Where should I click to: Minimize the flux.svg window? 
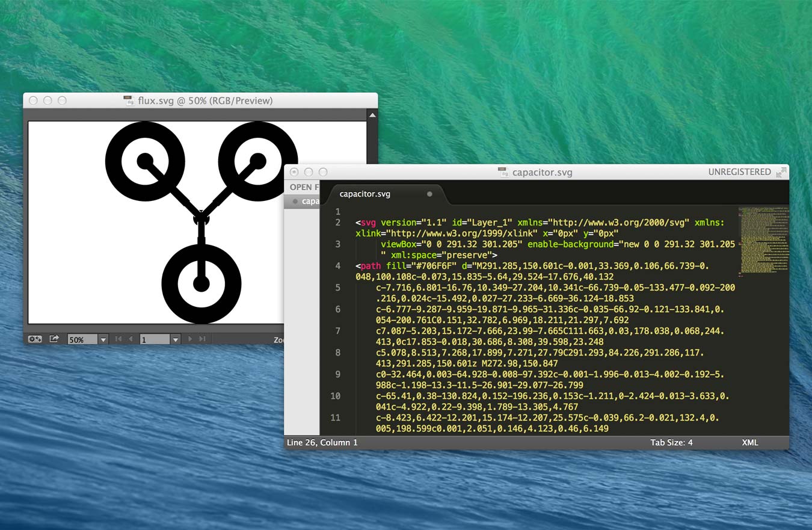(x=48, y=100)
